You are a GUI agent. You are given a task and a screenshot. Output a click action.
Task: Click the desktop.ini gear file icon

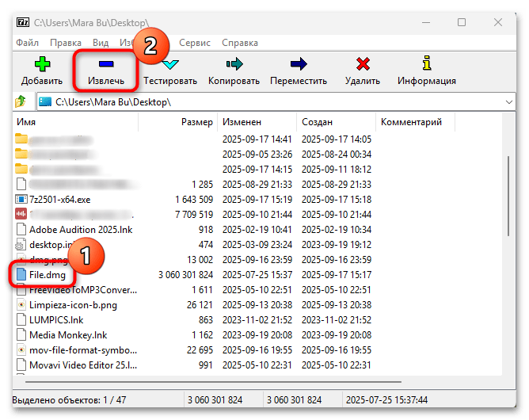(x=21, y=244)
